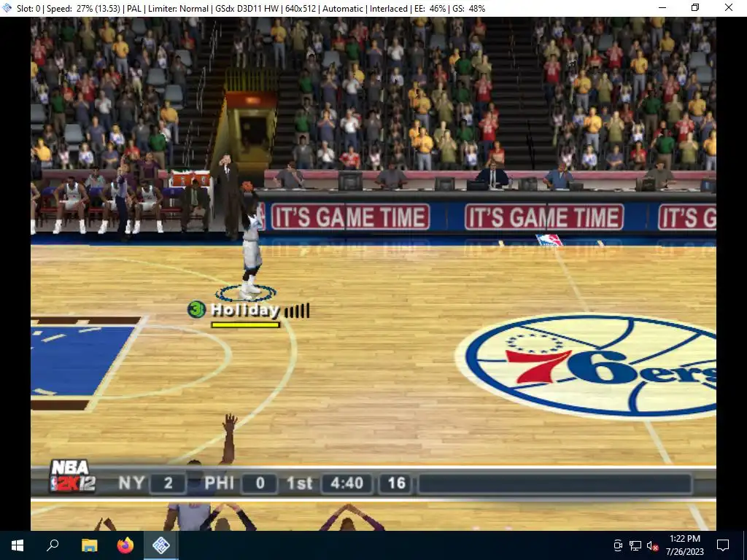The image size is (747, 560).
Task: Click the NY team label in the scorebar
Action: point(131,483)
